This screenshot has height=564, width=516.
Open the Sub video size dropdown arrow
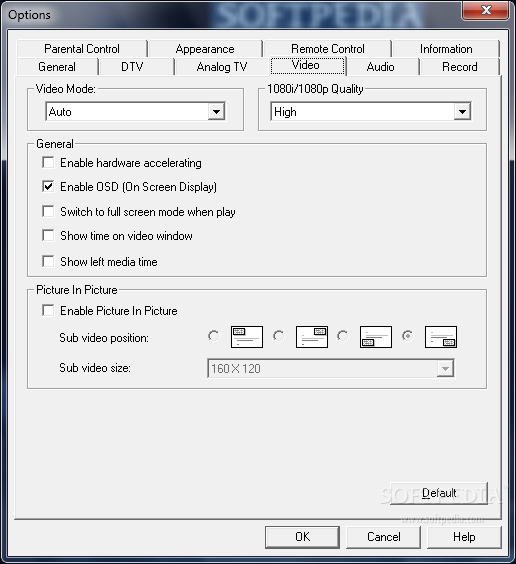pos(445,368)
